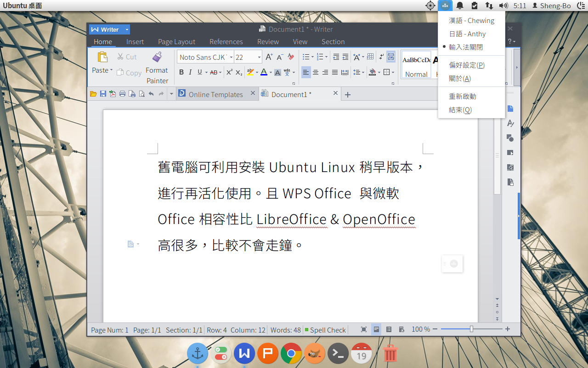Screen dimensions: 588x368
Task: Click zoom in plus button
Action: (508, 329)
